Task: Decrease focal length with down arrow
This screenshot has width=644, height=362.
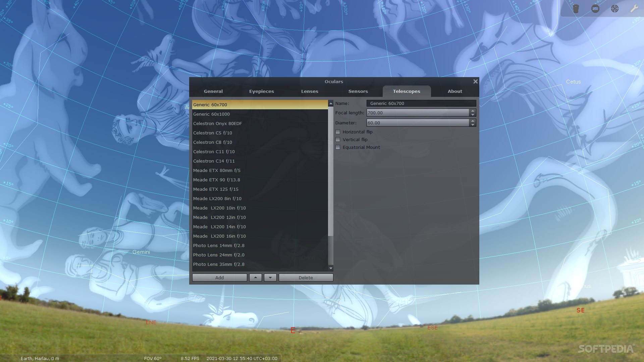Action: click(473, 115)
